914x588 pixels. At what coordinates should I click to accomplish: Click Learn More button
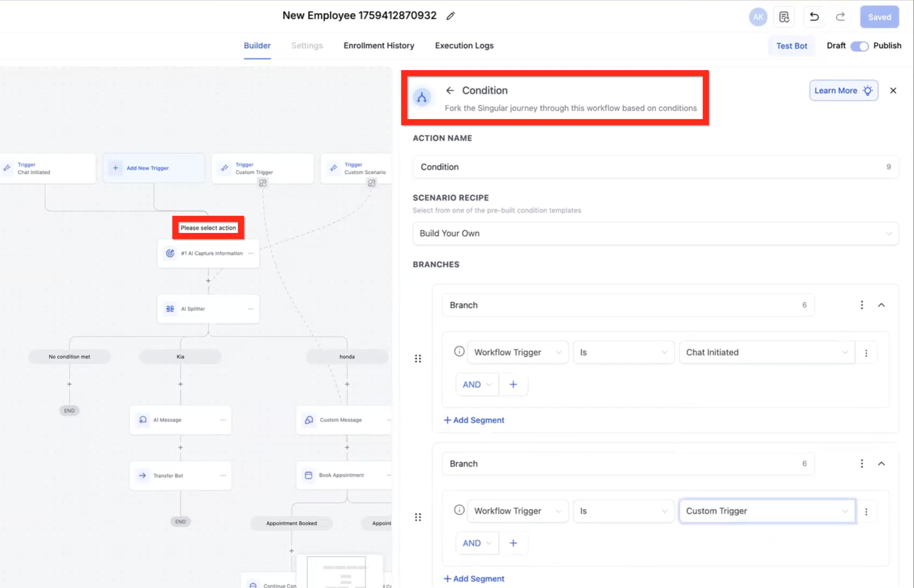[x=843, y=90]
